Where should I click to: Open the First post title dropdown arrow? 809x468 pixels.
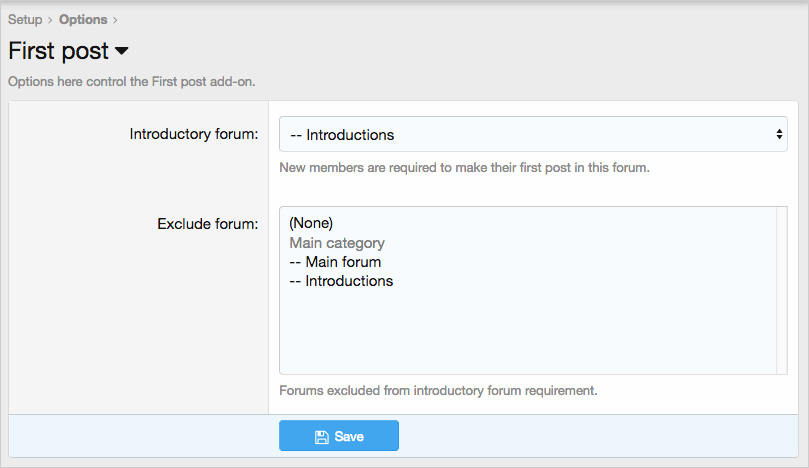tap(122, 51)
